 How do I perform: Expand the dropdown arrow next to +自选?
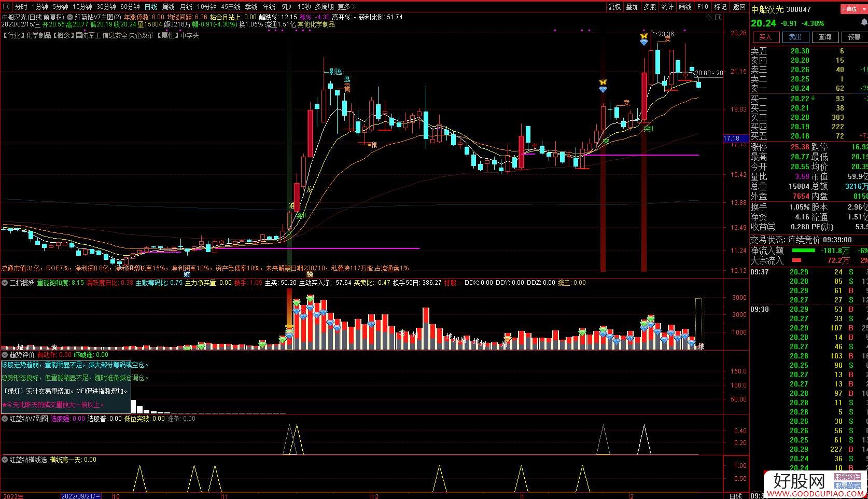(863, 9)
